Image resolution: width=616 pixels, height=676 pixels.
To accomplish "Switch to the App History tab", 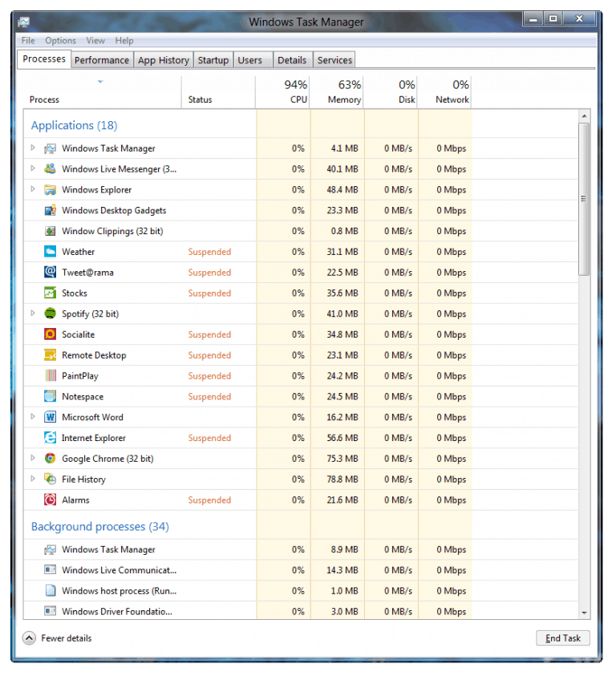I will 164,60.
